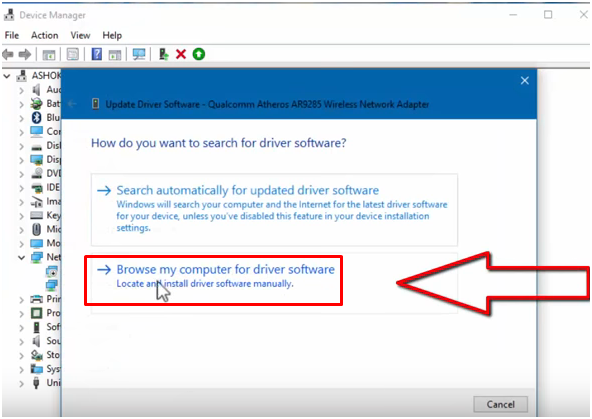The image size is (592, 419).
Task: Expand the Batteries category chevron
Action: point(22,104)
